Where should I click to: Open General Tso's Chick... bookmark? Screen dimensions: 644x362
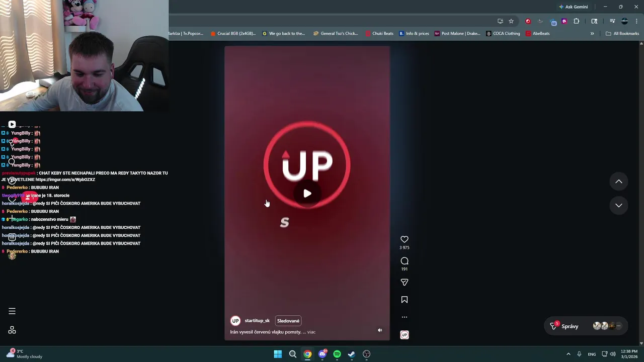tap(336, 34)
